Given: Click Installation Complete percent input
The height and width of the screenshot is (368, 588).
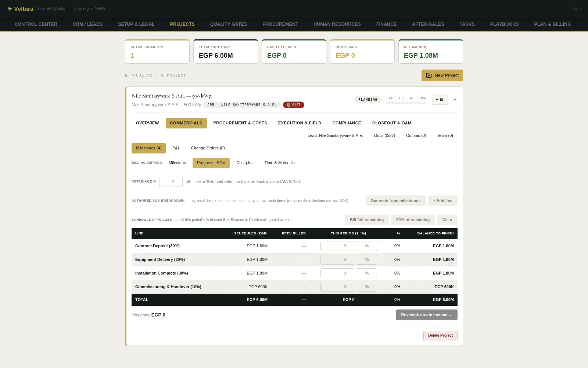Looking at the screenshot, I should pos(366,273).
